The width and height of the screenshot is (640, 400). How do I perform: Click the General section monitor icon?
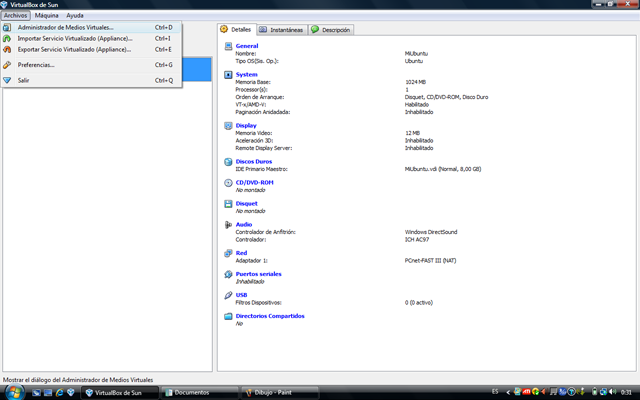point(228,46)
